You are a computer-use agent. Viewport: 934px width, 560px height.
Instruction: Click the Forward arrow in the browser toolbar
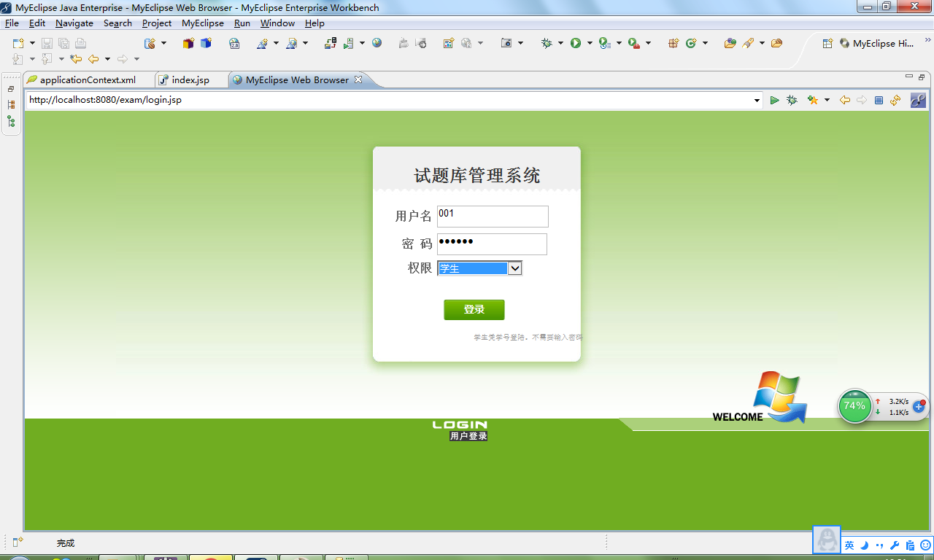tap(861, 100)
